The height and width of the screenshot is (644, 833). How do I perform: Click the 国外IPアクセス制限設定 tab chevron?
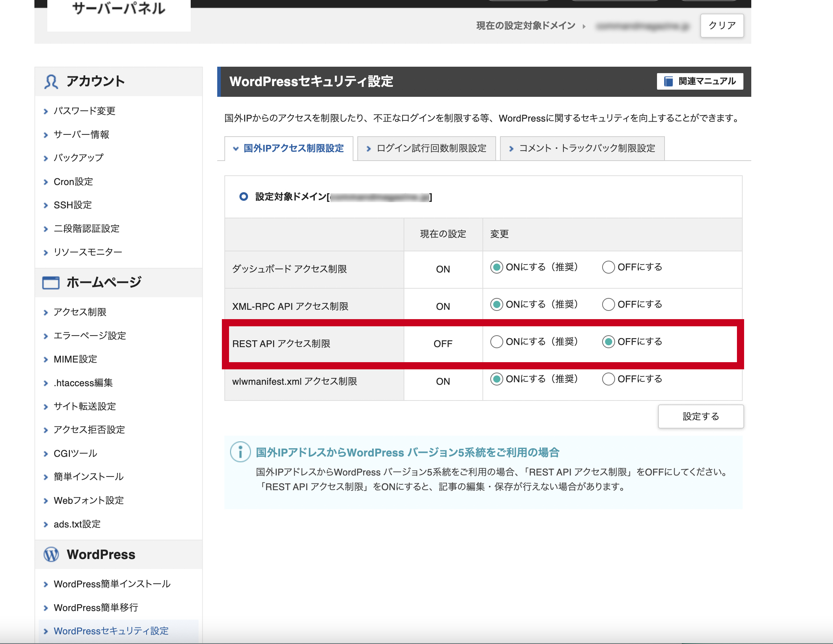pos(236,148)
